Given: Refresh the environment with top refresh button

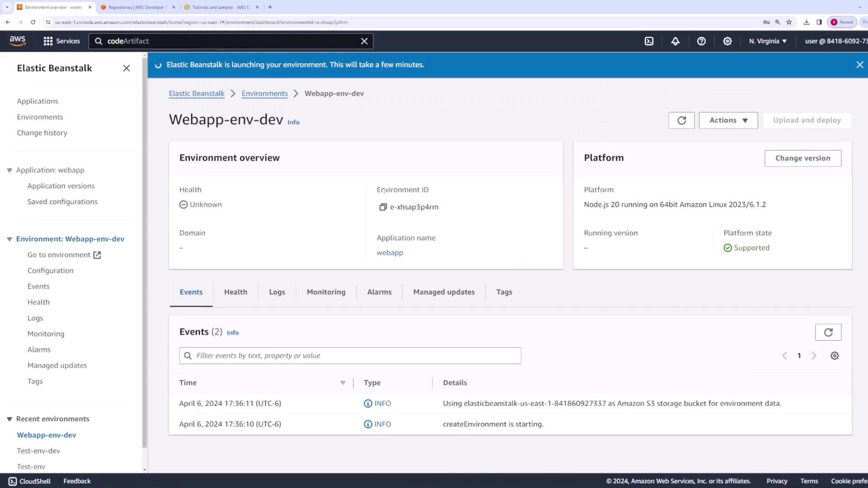Looking at the screenshot, I should pyautogui.click(x=681, y=120).
